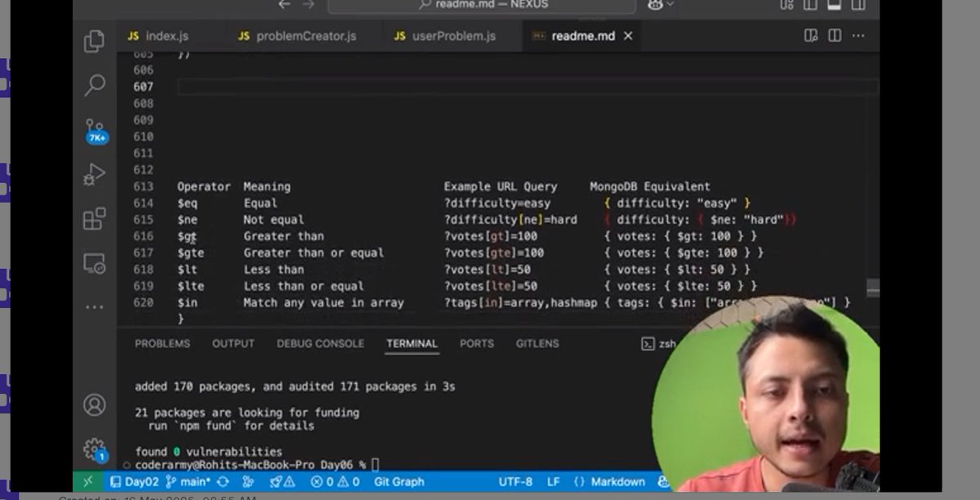Switch to the DEBUG CONSOLE panel tab
The height and width of the screenshot is (500, 980).
[321, 344]
